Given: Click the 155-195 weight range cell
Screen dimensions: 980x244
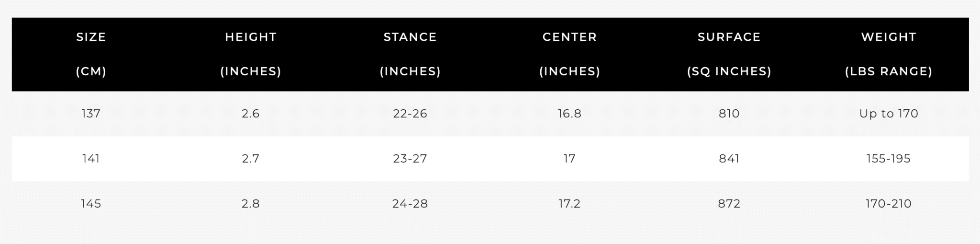Looking at the screenshot, I should point(889,159).
